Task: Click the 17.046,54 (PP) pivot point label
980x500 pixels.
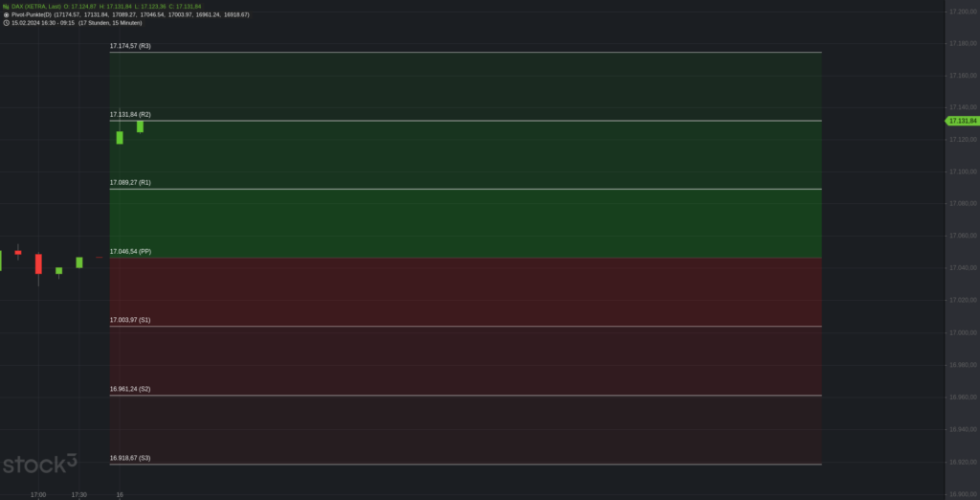Action: pos(130,252)
